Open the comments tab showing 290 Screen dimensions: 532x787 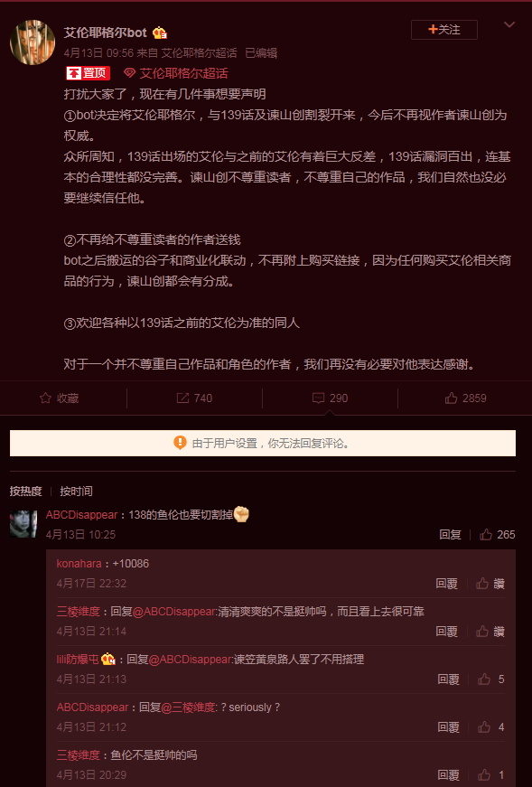[330, 398]
